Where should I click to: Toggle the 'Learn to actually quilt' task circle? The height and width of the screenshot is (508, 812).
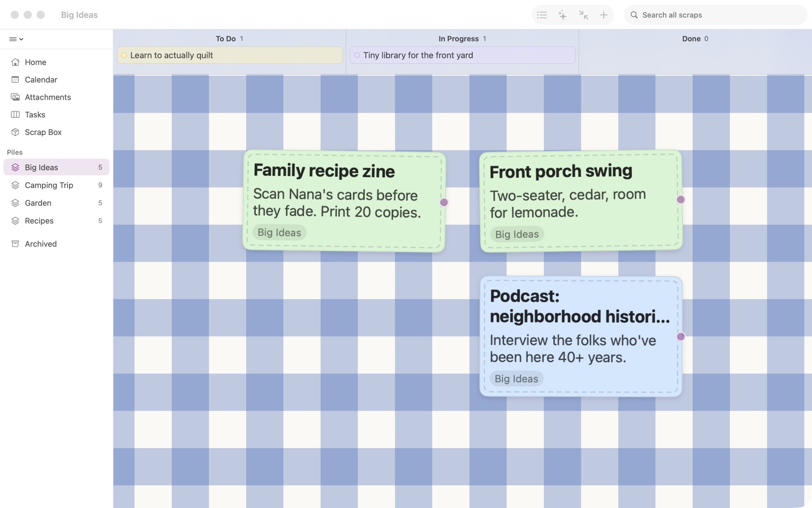[x=124, y=55]
